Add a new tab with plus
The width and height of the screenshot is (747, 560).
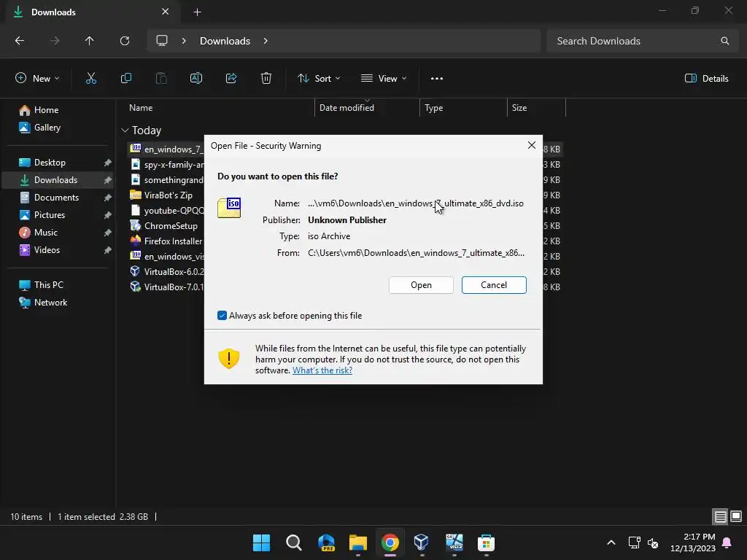(197, 12)
